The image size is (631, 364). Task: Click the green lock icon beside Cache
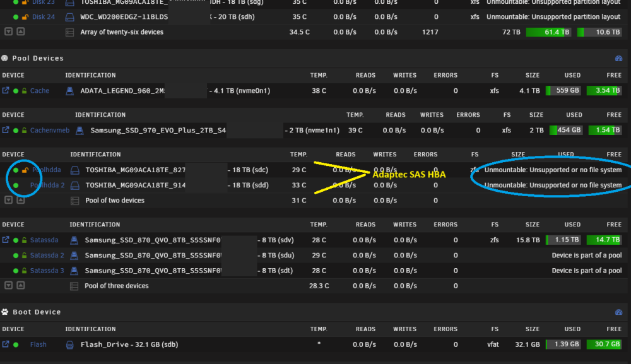(x=24, y=91)
